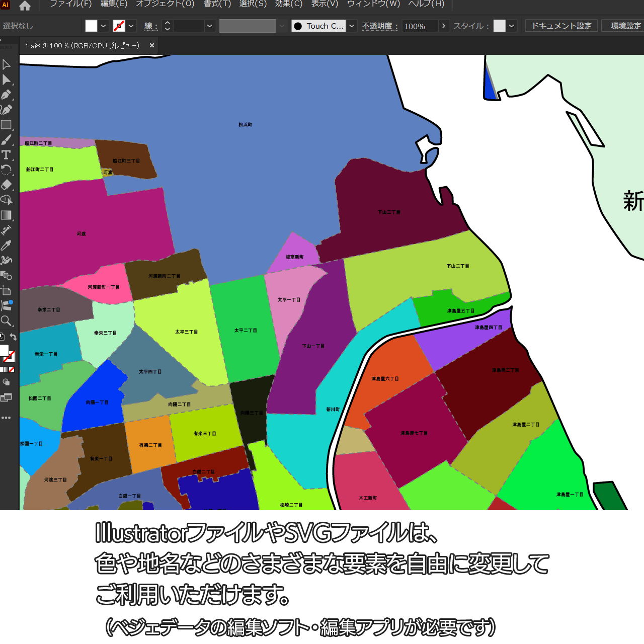
Task: Set color mode to None
Action: pyautogui.click(x=12, y=370)
